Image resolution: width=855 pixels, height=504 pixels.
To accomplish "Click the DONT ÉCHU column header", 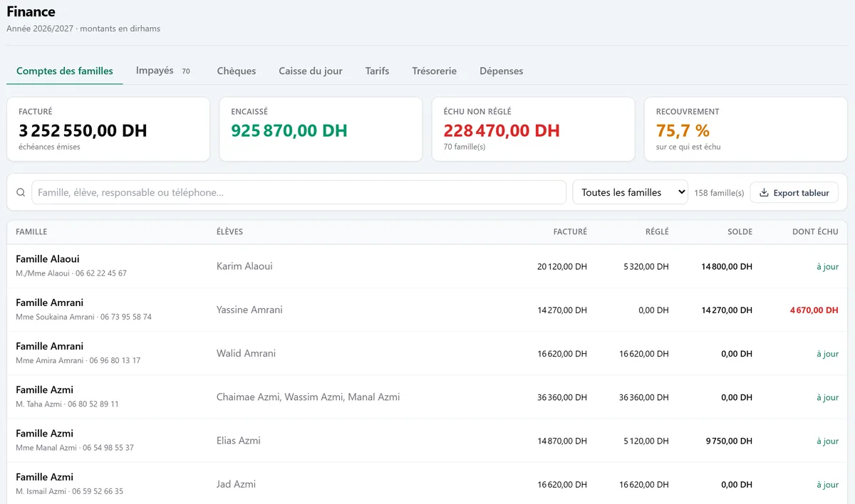I will point(815,232).
